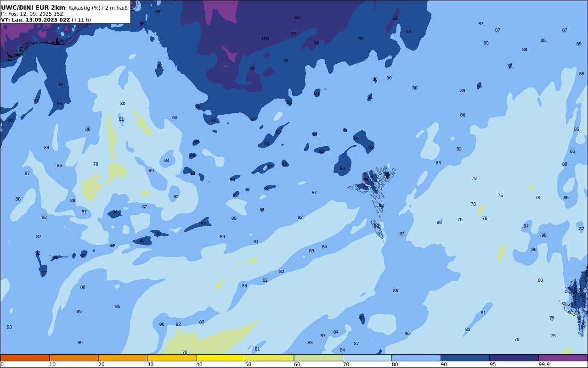Click the 80–90 medium blue legend swatch
The image size is (588, 368).
tap(416, 357)
